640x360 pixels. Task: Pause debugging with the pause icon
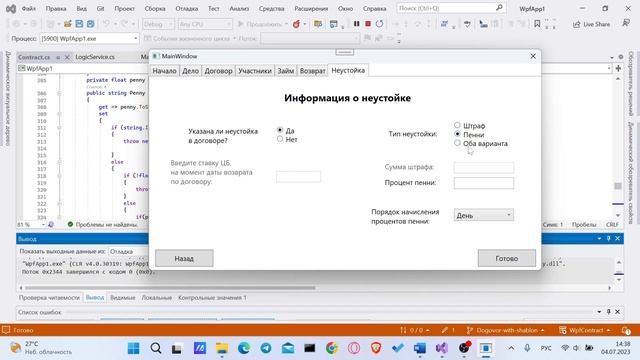[356, 24]
